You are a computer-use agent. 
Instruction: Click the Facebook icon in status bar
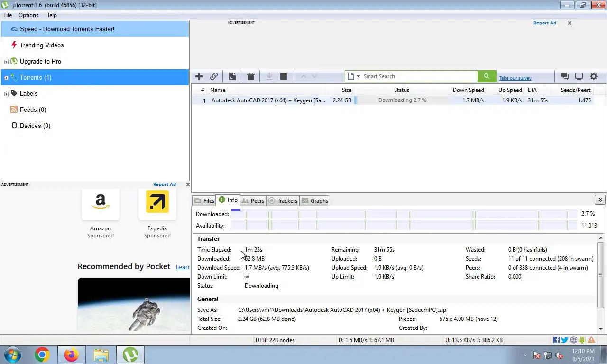(556, 340)
